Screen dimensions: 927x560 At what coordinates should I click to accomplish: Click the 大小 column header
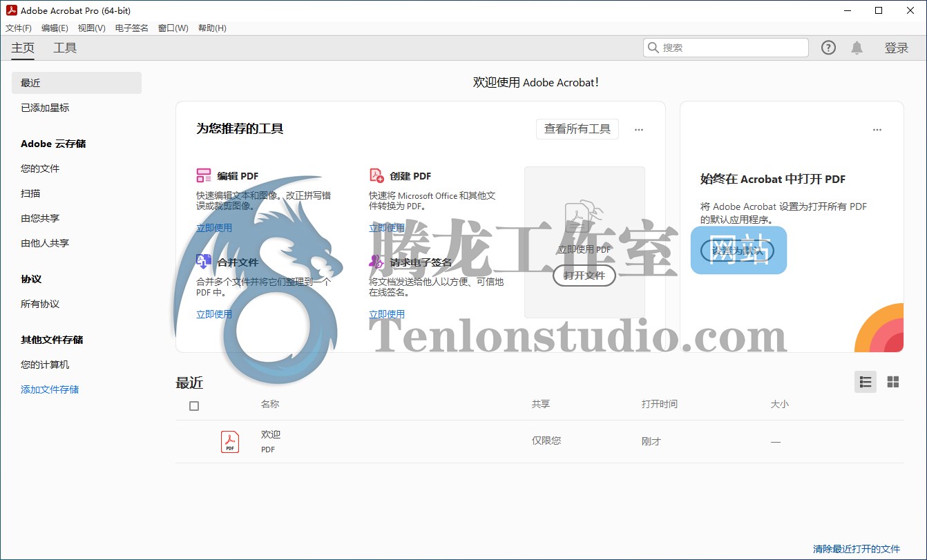point(780,404)
